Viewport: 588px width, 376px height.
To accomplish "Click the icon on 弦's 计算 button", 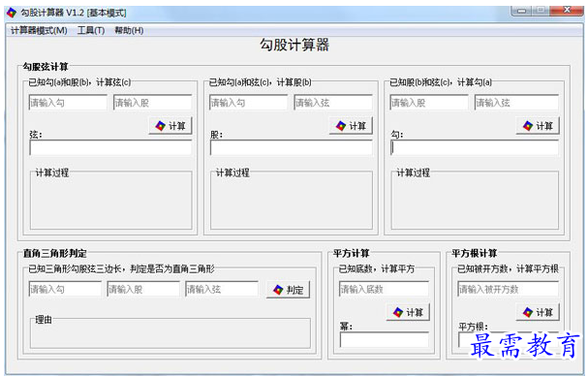I will click(x=161, y=126).
